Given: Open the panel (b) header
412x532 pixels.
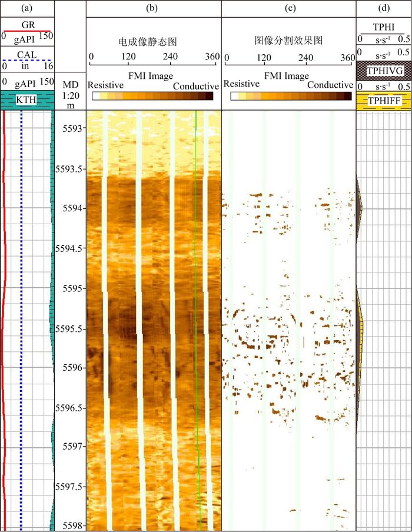Looking at the screenshot, I should [153, 8].
